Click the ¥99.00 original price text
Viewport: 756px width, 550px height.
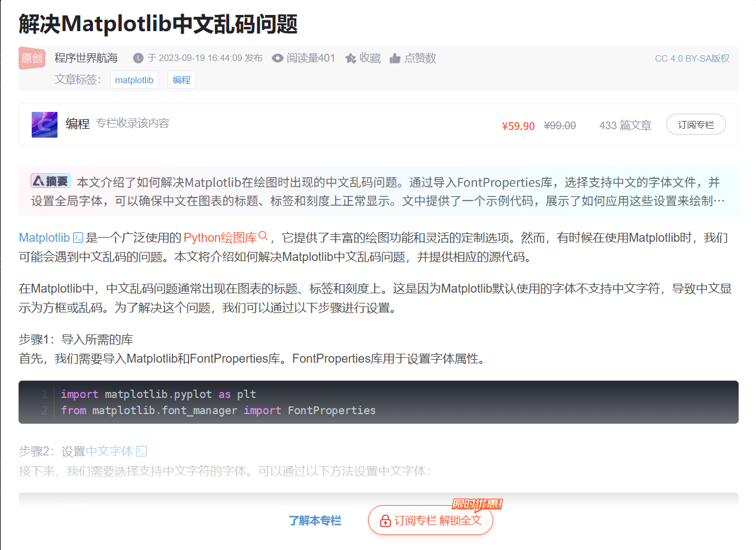[x=560, y=126]
